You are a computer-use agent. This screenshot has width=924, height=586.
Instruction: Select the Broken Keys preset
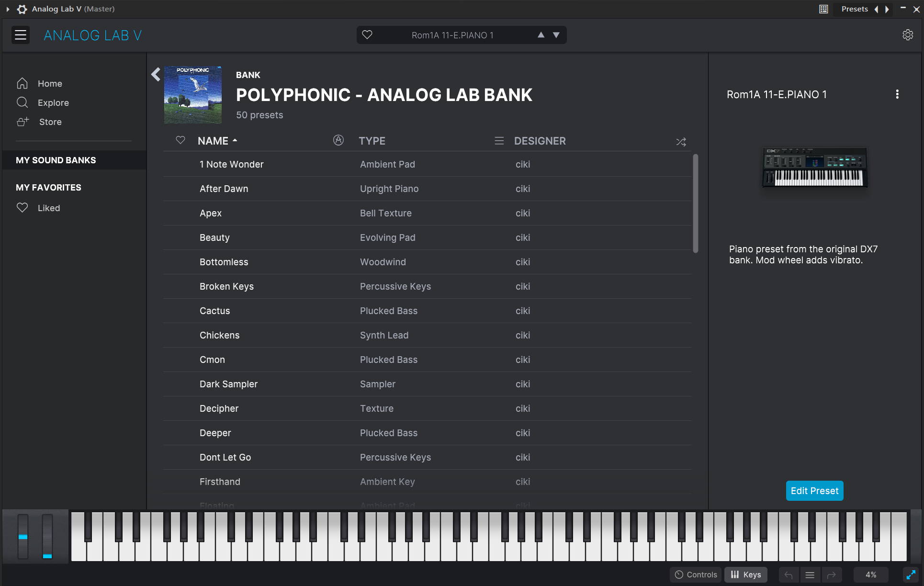pos(427,286)
